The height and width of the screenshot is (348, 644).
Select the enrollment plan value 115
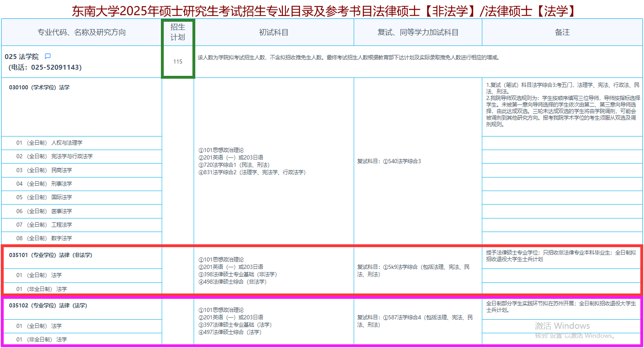[178, 61]
